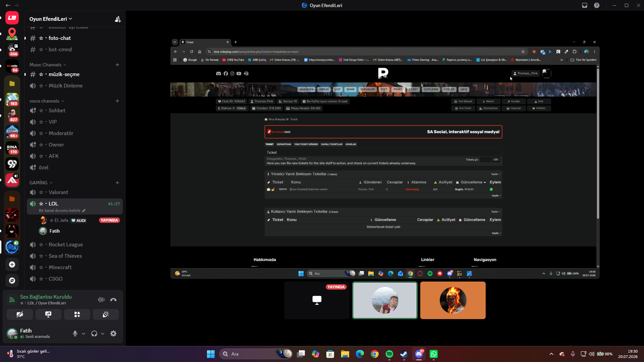
Task: Open the Explore Discoverable Servers compass
Action: 12,281
